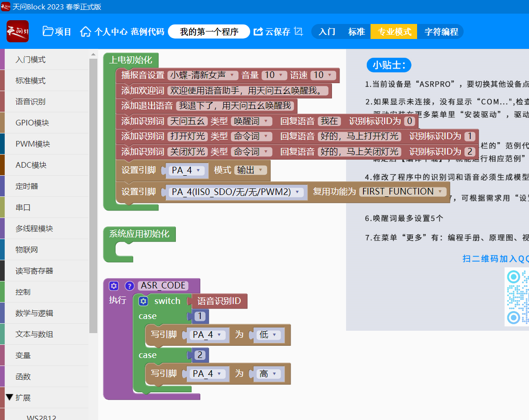
Task: Open 命令词 dropdown in 关闭灯光 row
Action: tap(252, 152)
